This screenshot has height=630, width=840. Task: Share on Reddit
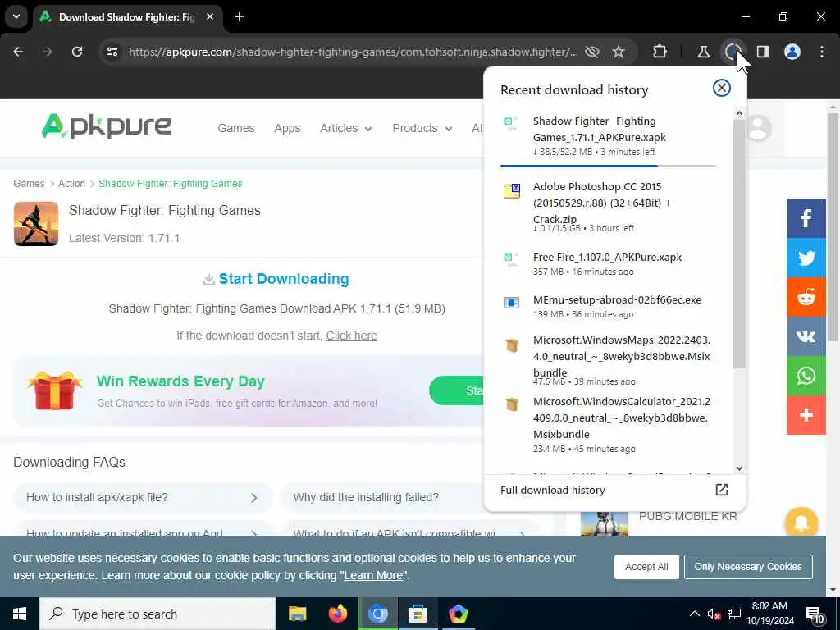[806, 297]
